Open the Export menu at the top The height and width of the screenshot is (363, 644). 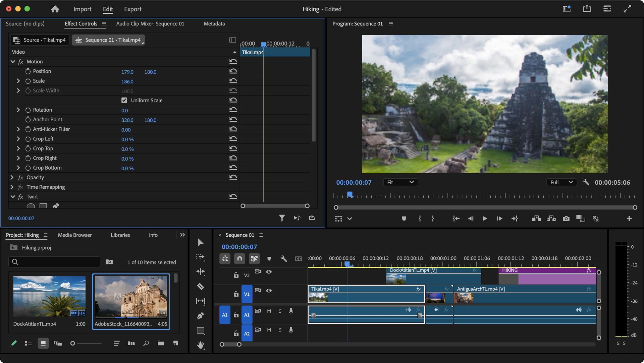point(133,9)
